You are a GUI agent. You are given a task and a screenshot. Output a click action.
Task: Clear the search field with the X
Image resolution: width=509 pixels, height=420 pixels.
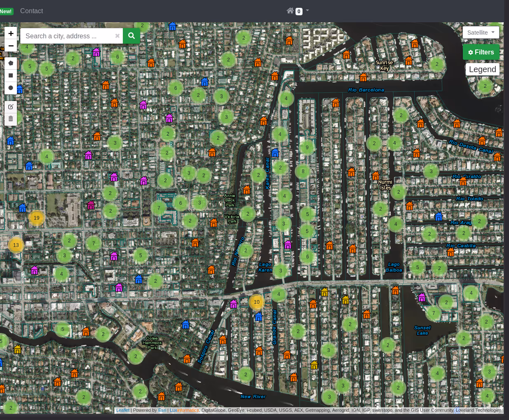point(117,36)
